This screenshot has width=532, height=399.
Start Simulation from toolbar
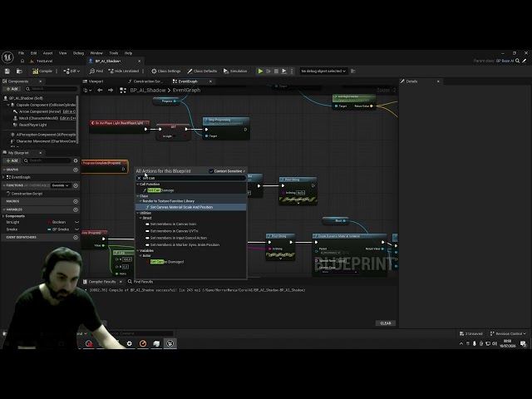pyautogui.click(x=235, y=71)
